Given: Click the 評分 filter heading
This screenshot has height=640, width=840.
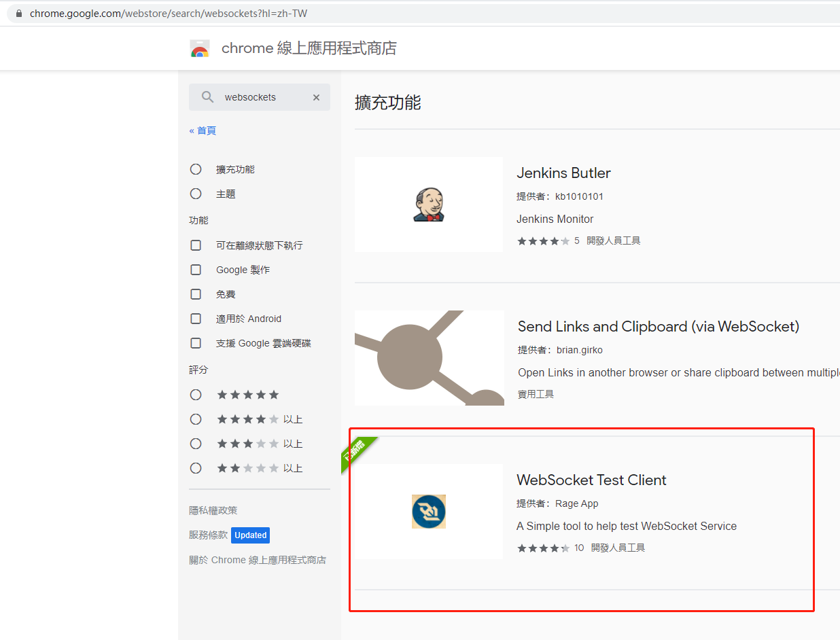Looking at the screenshot, I should [x=198, y=370].
